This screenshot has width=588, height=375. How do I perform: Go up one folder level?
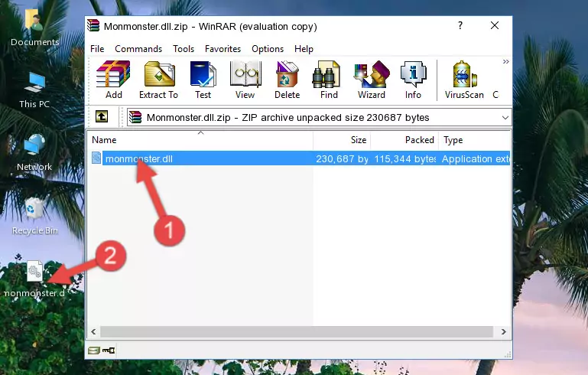[102, 116]
